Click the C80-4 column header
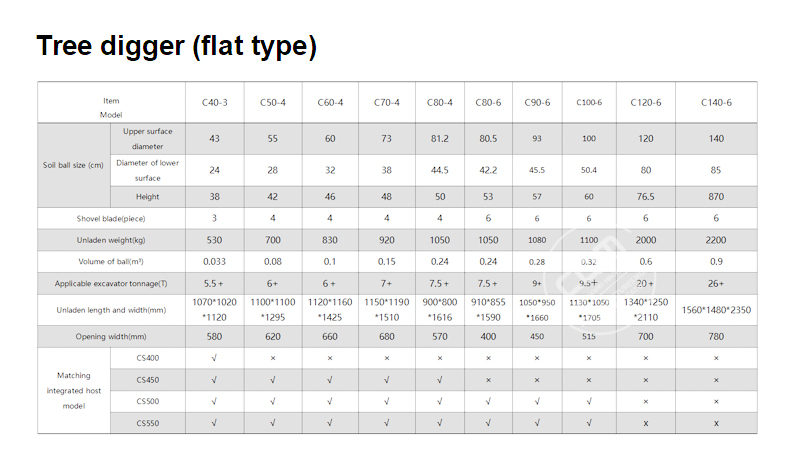Screen dimensions: 790x470 [440, 102]
